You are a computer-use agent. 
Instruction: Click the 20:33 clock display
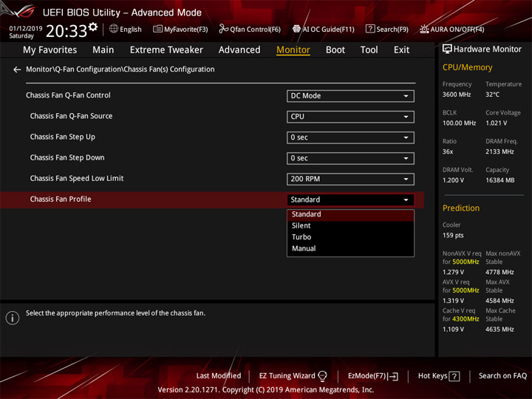pyautogui.click(x=66, y=30)
